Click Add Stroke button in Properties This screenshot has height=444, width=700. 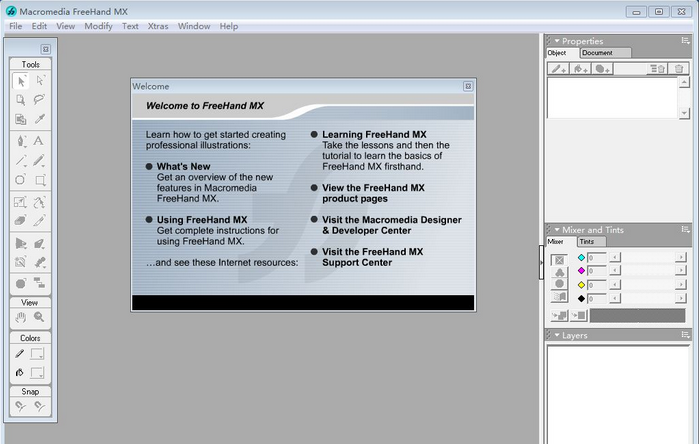[x=558, y=69]
